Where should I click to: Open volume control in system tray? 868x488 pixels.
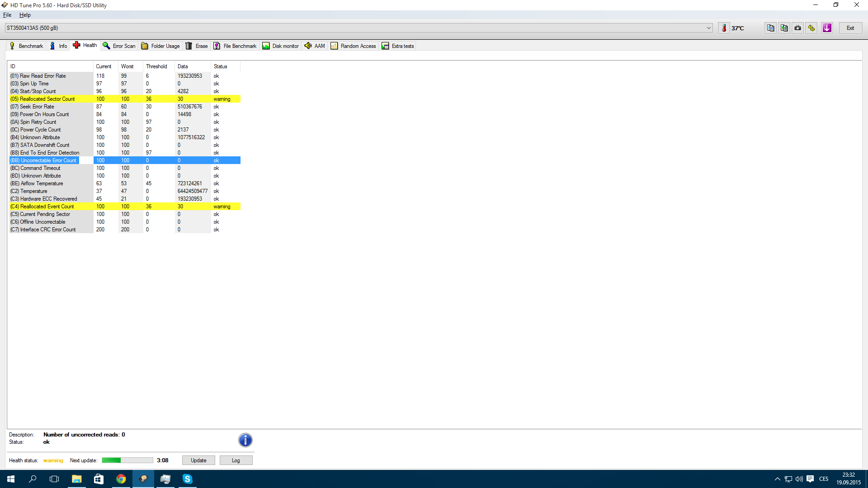(x=799, y=479)
